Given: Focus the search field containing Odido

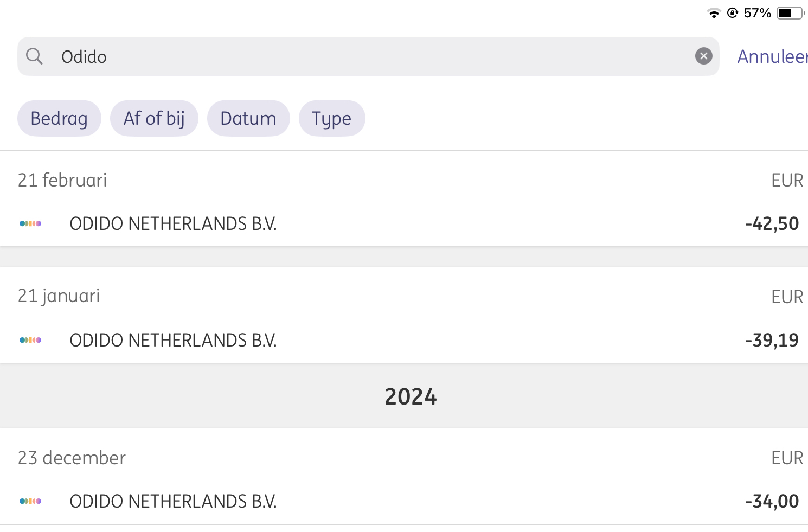Looking at the screenshot, I should coord(368,56).
